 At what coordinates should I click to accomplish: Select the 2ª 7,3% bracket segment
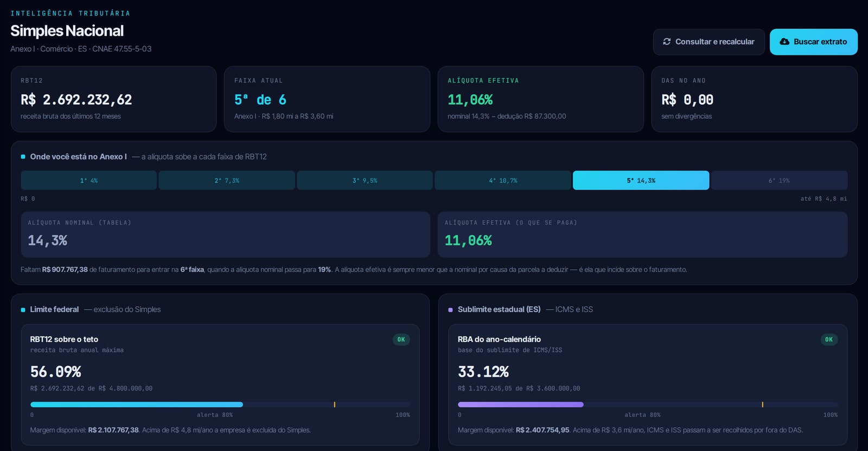(227, 180)
